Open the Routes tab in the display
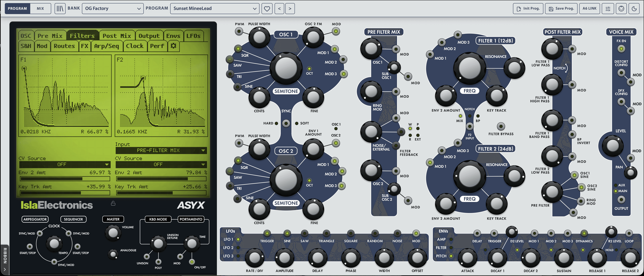 coord(65,46)
